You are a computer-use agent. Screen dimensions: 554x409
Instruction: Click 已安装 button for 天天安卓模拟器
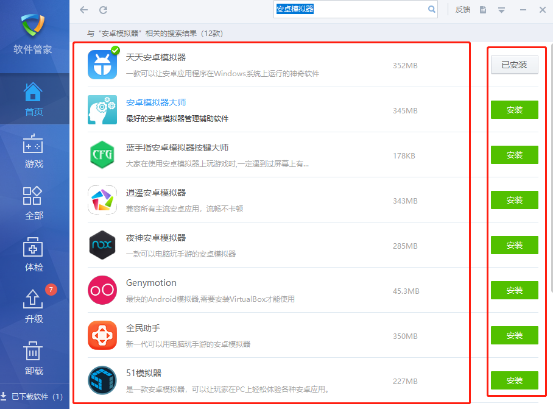(x=514, y=65)
